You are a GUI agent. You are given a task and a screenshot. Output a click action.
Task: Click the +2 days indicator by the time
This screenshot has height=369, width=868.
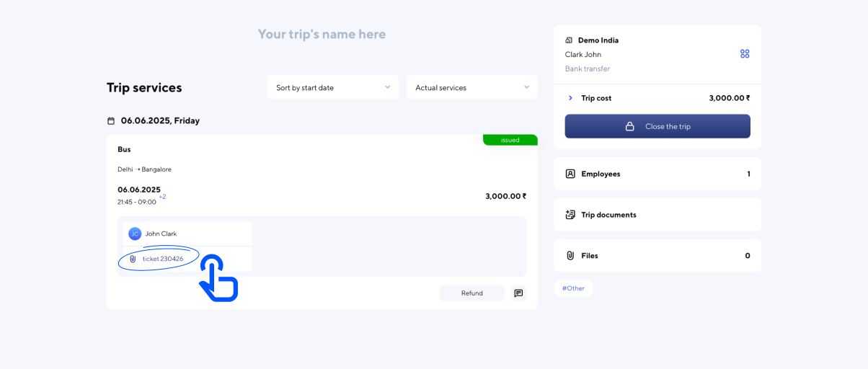pyautogui.click(x=162, y=197)
